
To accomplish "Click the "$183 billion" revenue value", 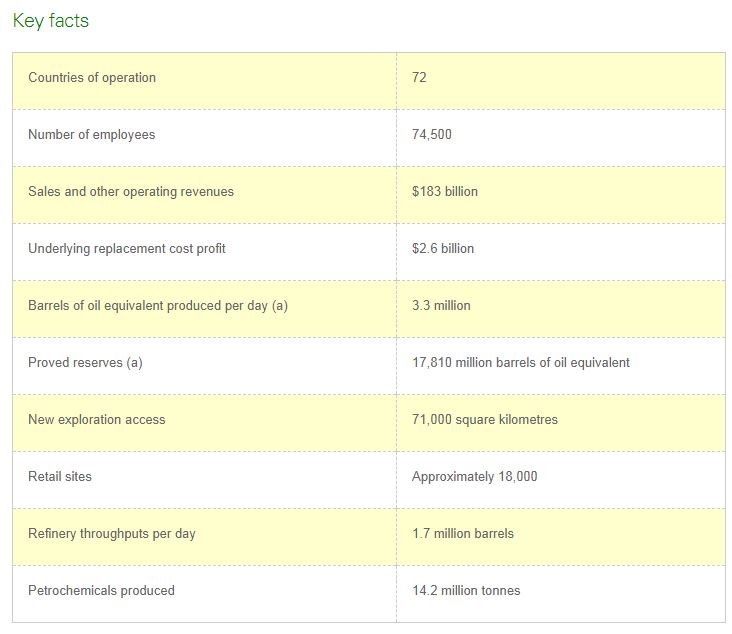I will (x=445, y=192).
